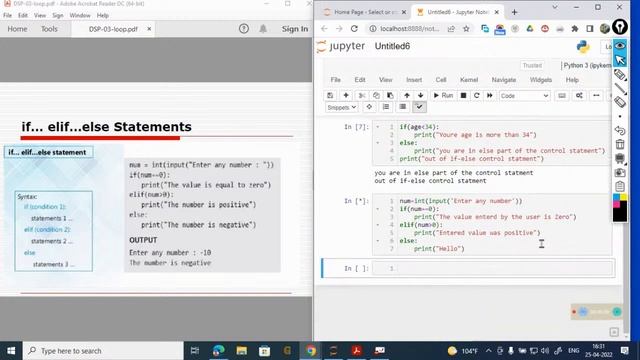Pick the dot size selector in annotation sidebar
640x360 pixels.
[620, 116]
